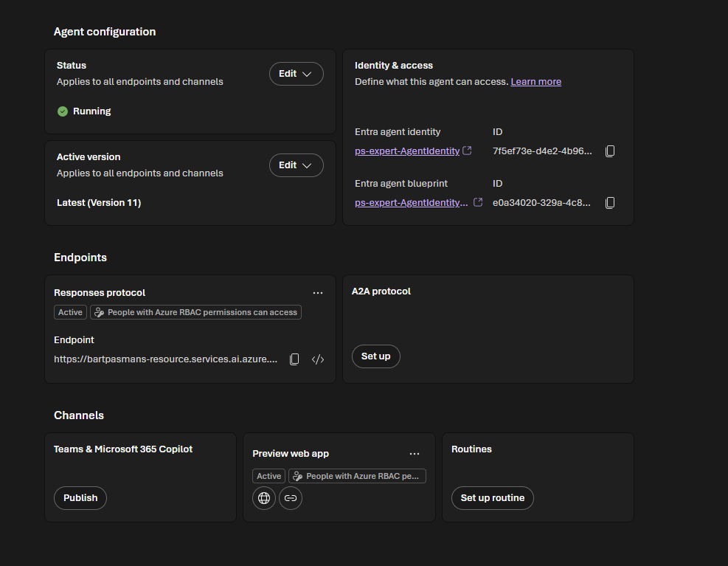Click Active badge under Responses protocol

pyautogui.click(x=70, y=312)
